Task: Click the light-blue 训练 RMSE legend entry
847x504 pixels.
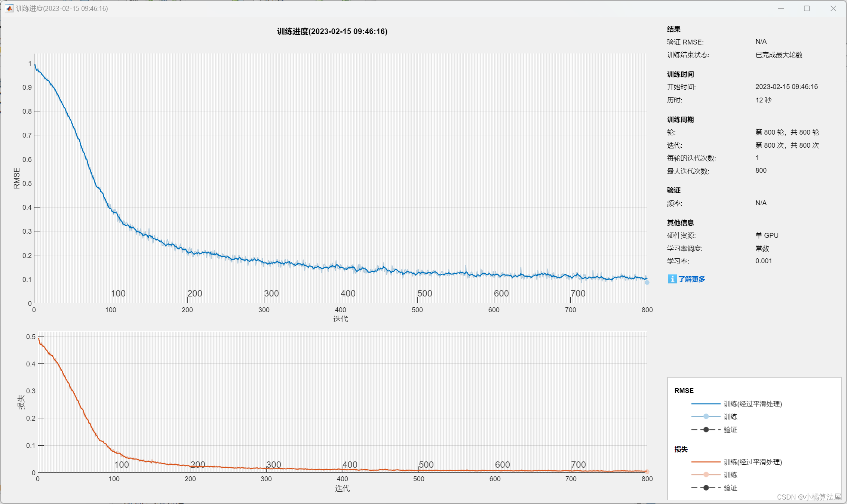Action: pyautogui.click(x=714, y=417)
